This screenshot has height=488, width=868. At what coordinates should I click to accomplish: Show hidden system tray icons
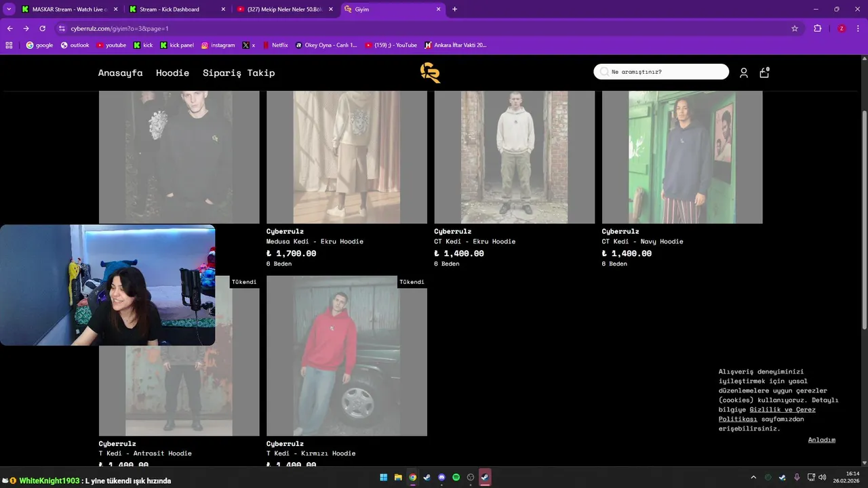(753, 477)
